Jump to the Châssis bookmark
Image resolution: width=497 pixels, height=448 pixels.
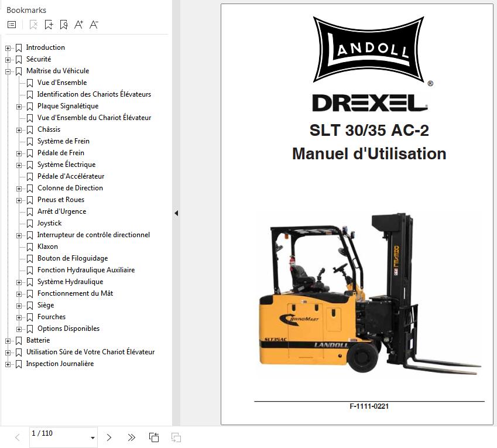coord(49,129)
